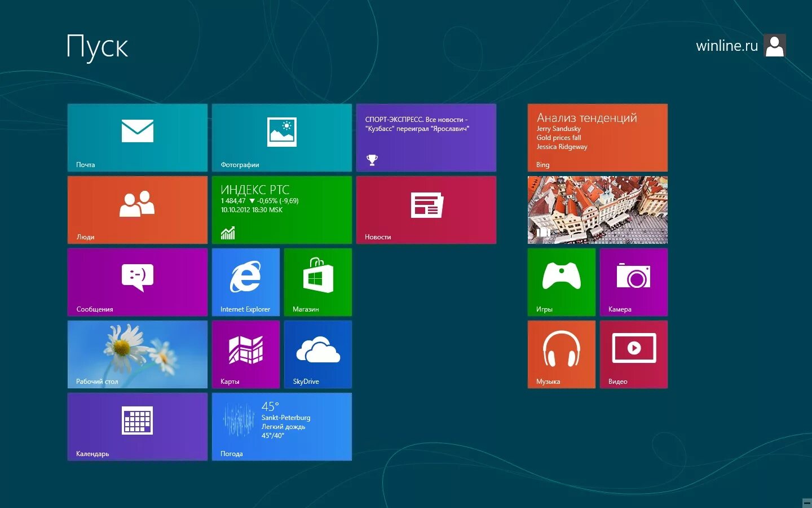The image size is (812, 508).
Task: Open the Календарь calendar tile
Action: tap(138, 427)
